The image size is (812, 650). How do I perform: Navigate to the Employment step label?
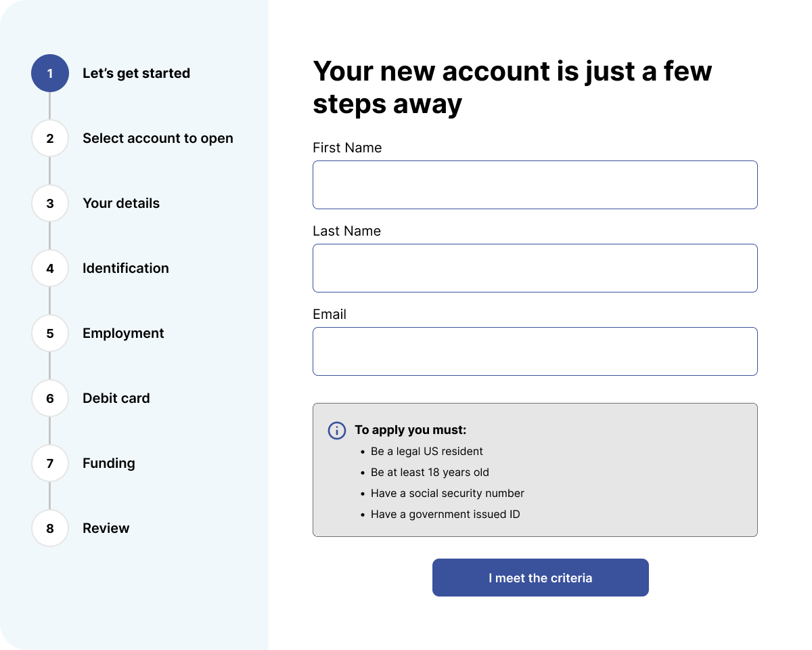coord(123,333)
